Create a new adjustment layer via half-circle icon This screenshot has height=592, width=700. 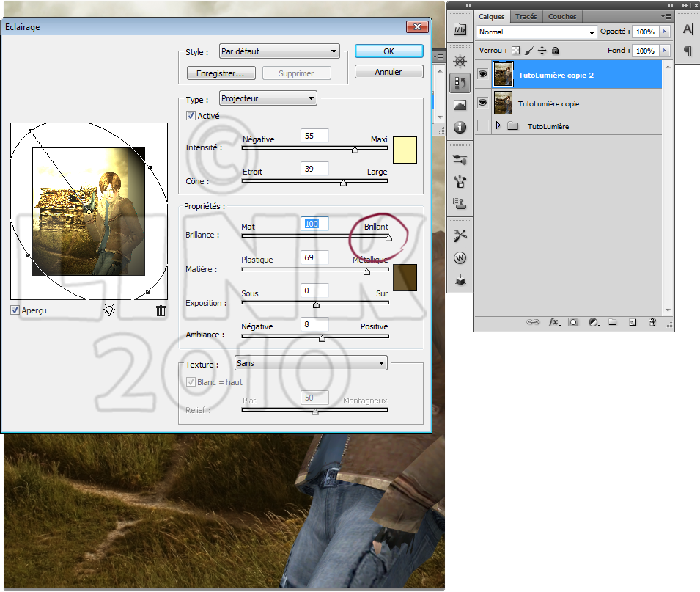[593, 322]
